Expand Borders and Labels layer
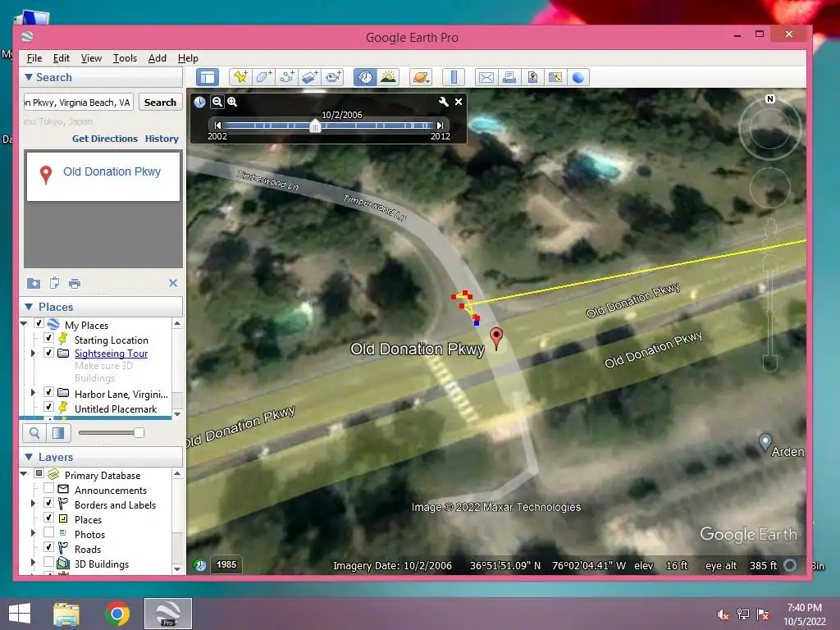This screenshot has height=630, width=840. coord(33,504)
